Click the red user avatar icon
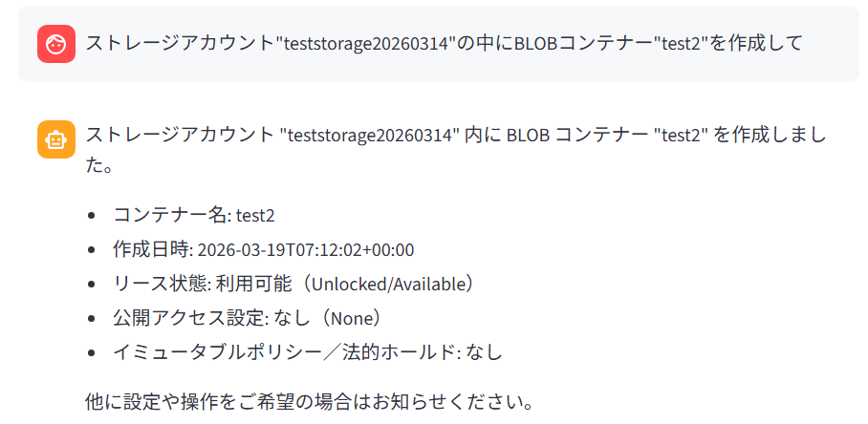 (56, 44)
